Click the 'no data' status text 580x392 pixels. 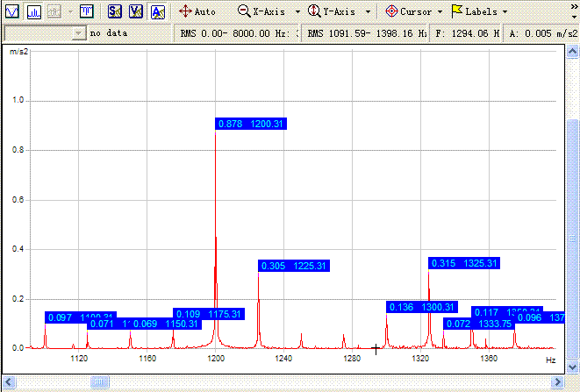[x=109, y=33]
